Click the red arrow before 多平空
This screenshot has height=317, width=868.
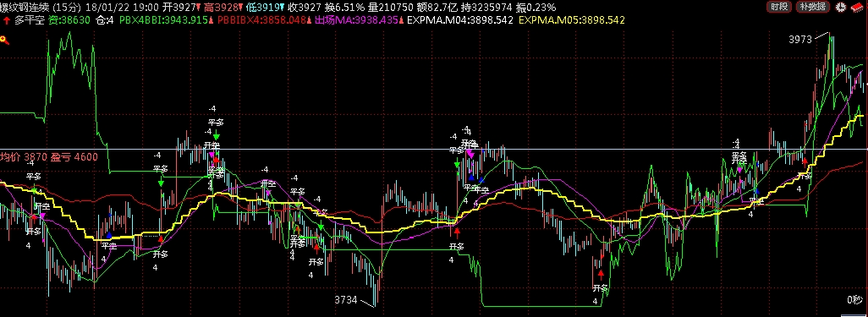(x=6, y=20)
